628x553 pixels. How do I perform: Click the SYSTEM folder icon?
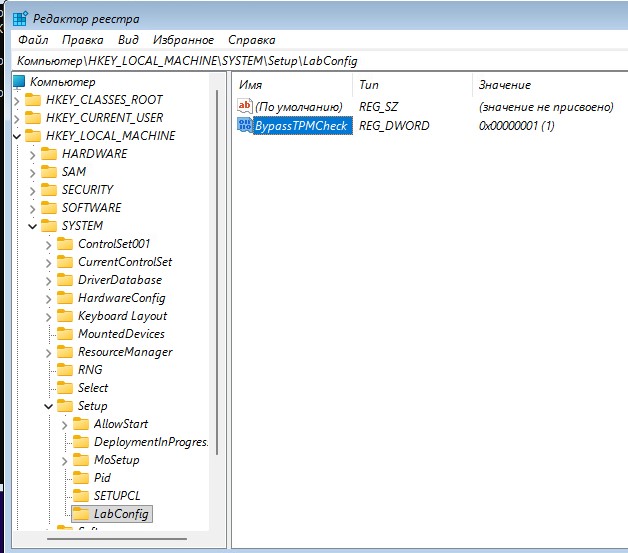49,225
